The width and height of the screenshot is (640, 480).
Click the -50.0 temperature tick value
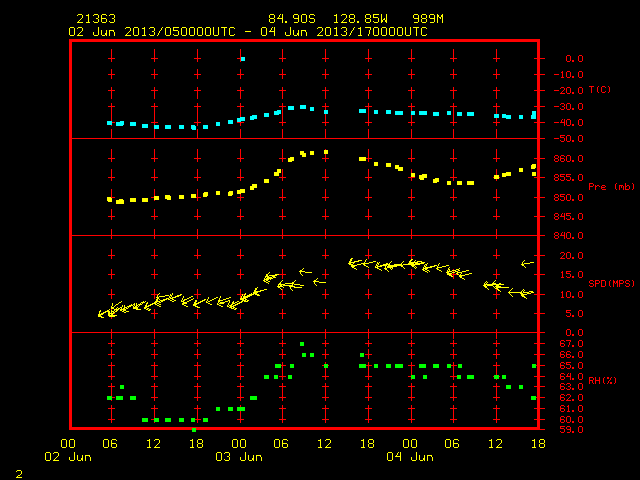click(568, 139)
